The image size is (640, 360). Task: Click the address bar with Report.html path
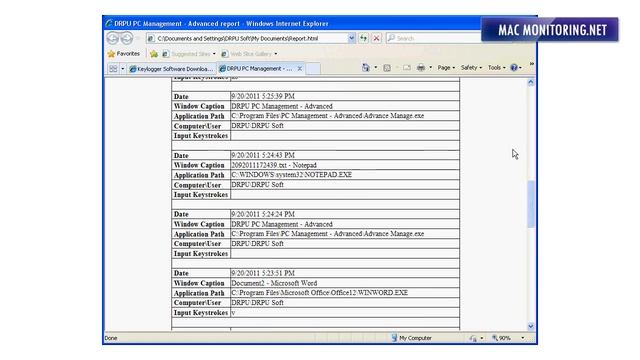tap(247, 38)
